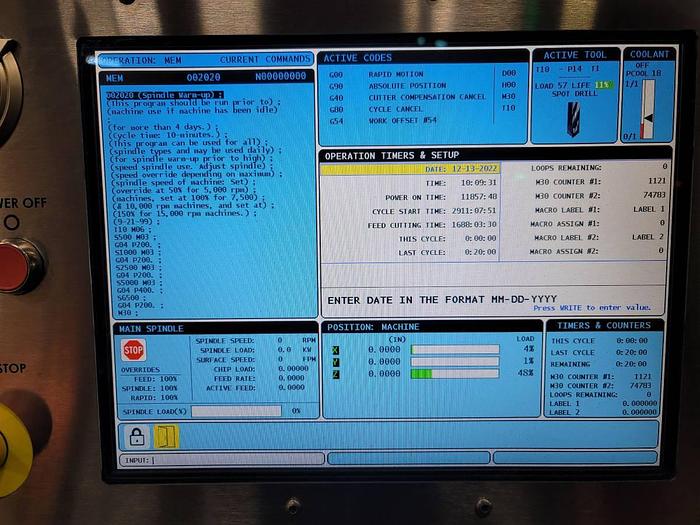Click the H00 active code

click(508, 84)
